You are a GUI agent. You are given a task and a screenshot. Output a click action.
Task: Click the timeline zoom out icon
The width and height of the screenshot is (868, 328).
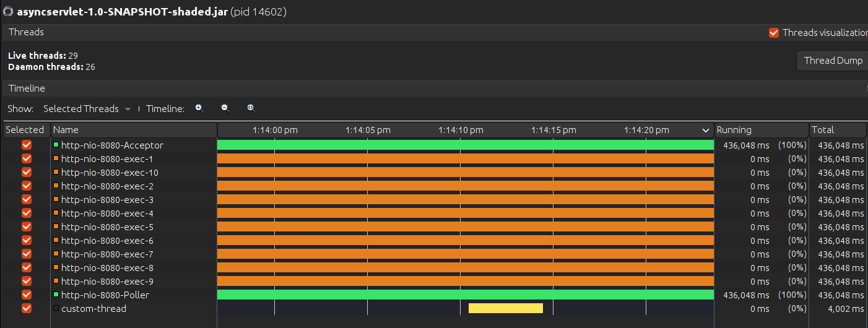click(x=225, y=108)
